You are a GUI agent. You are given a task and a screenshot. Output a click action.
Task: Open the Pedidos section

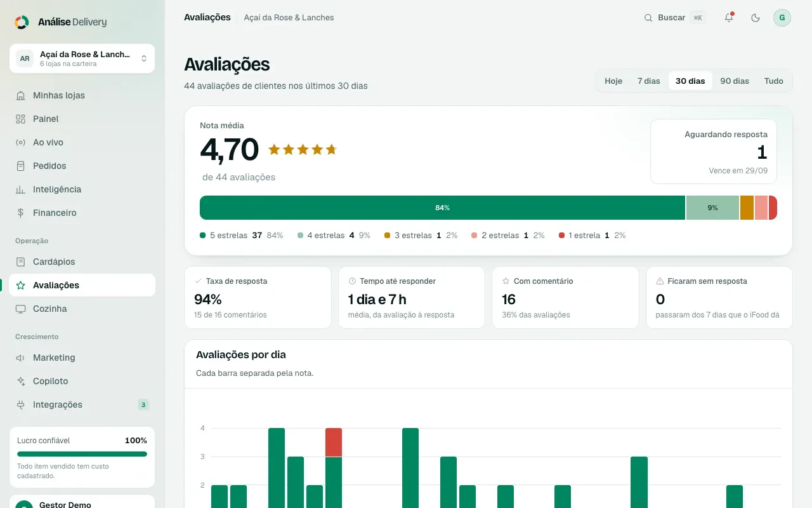(x=82, y=166)
